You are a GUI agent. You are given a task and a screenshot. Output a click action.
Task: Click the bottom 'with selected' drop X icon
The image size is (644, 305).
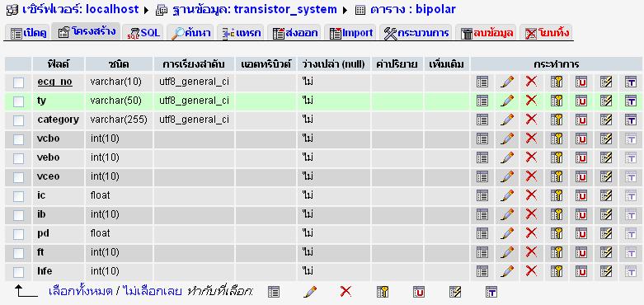click(346, 292)
